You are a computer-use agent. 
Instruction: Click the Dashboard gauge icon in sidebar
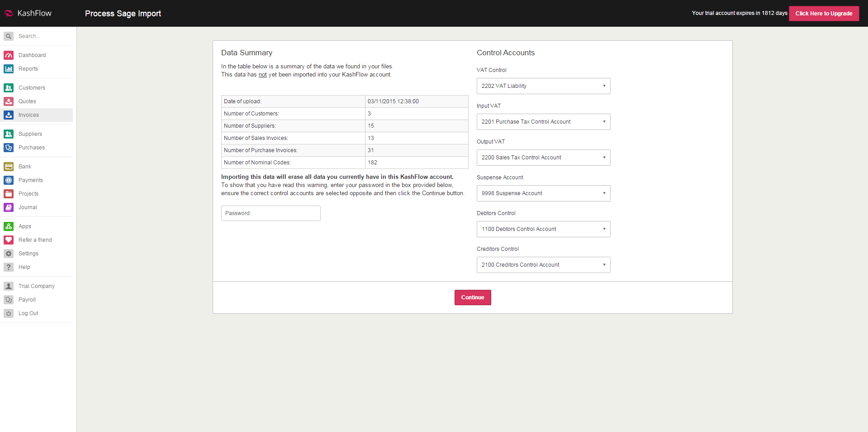point(9,55)
